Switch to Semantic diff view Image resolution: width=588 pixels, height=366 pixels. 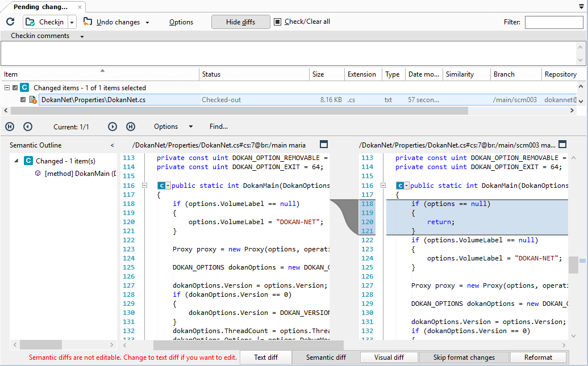326,357
